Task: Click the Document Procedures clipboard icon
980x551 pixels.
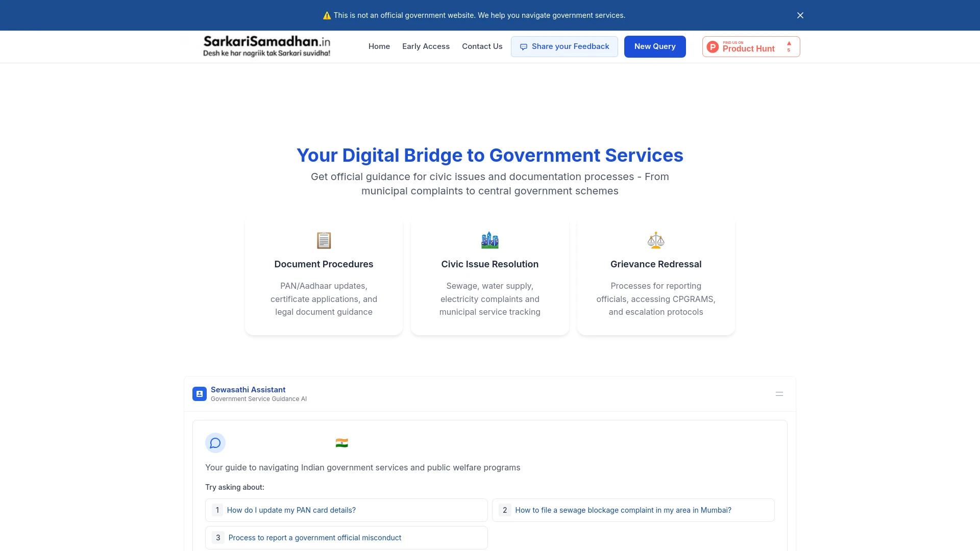Action: (324, 240)
